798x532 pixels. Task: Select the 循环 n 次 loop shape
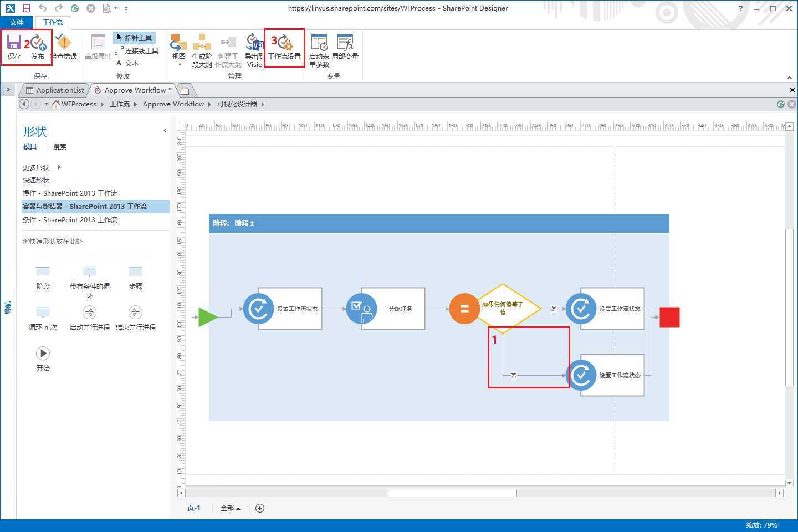pyautogui.click(x=43, y=319)
